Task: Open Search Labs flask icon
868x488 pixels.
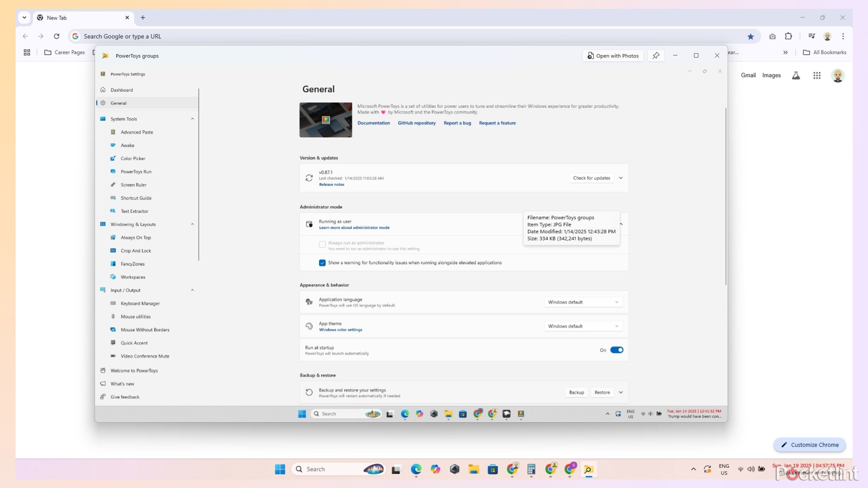Action: point(796,76)
